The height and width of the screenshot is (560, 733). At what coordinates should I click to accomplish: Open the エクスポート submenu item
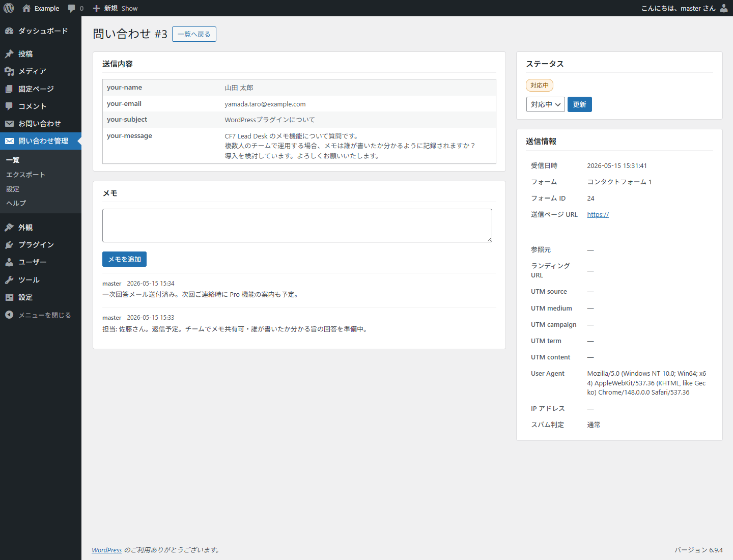coord(25,175)
